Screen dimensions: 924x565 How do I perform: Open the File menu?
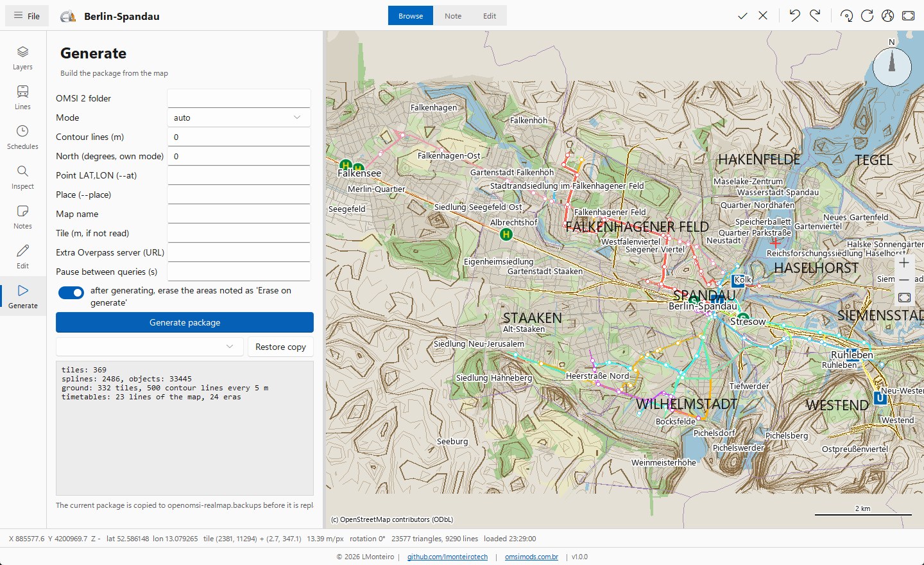click(27, 16)
